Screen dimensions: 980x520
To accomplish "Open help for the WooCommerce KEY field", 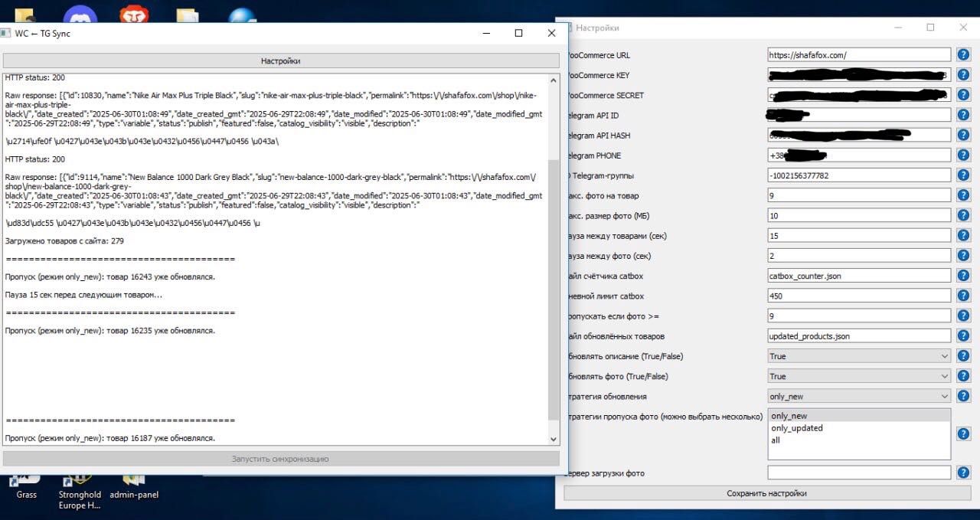I will click(963, 75).
